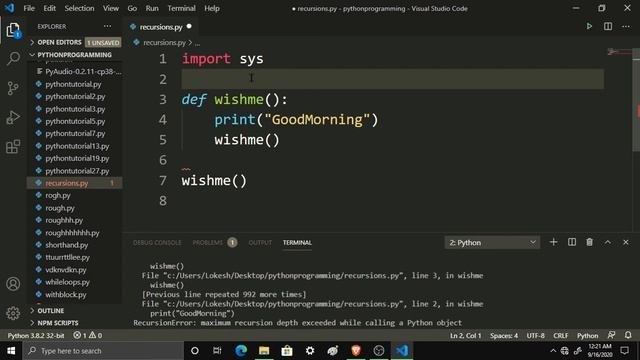
Task: Open Explorer panel More Actions ellipsis
Action: [107, 27]
